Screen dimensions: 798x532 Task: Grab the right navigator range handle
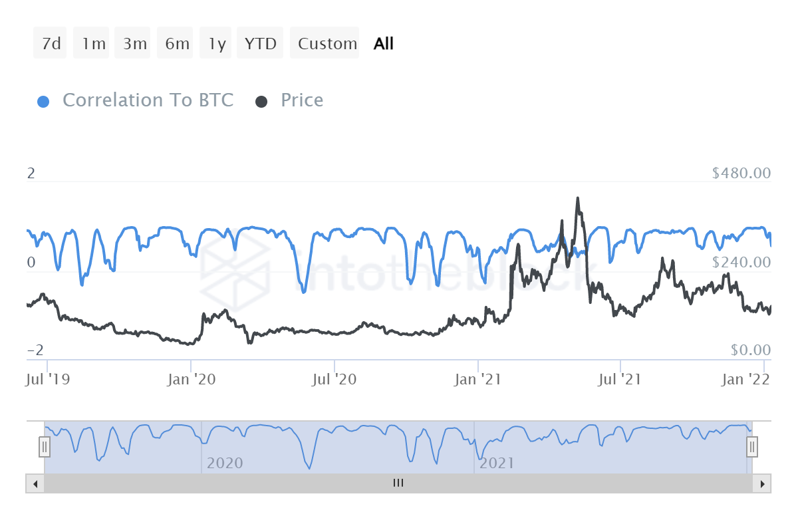click(x=751, y=447)
